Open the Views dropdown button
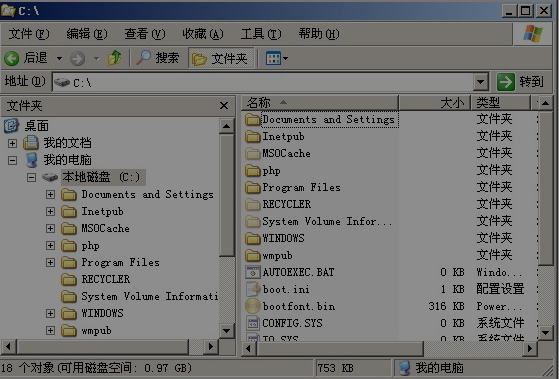Image resolution: width=559 pixels, height=379 pixels. pyautogui.click(x=276, y=58)
